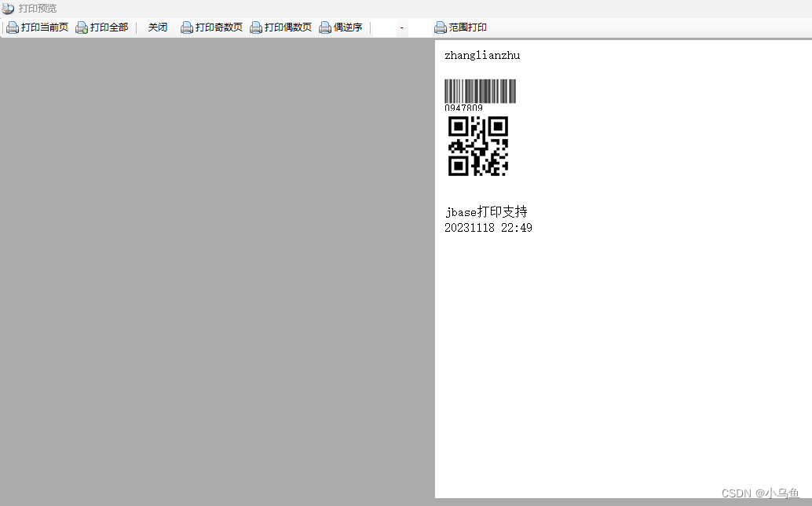This screenshot has width=812, height=506.
Task: Click the range end page field after the dash
Action: (x=419, y=27)
